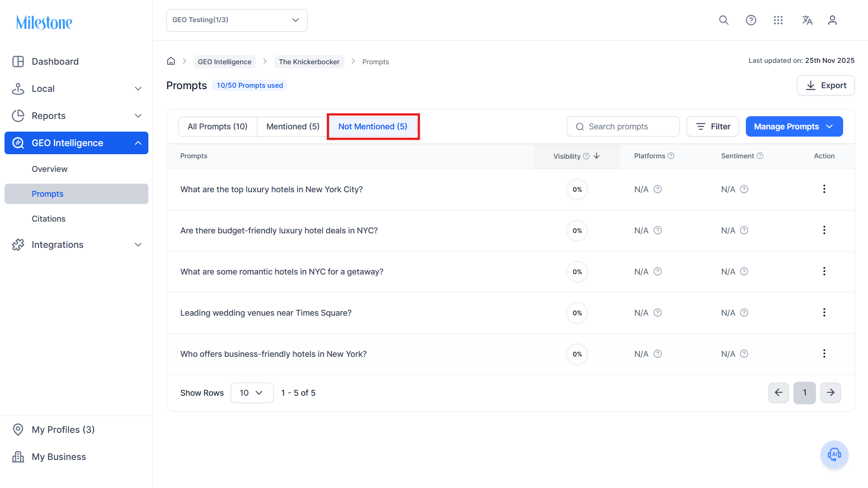
Task: Click Sentiment N/A info icon for romantic hotels row
Action: (744, 271)
